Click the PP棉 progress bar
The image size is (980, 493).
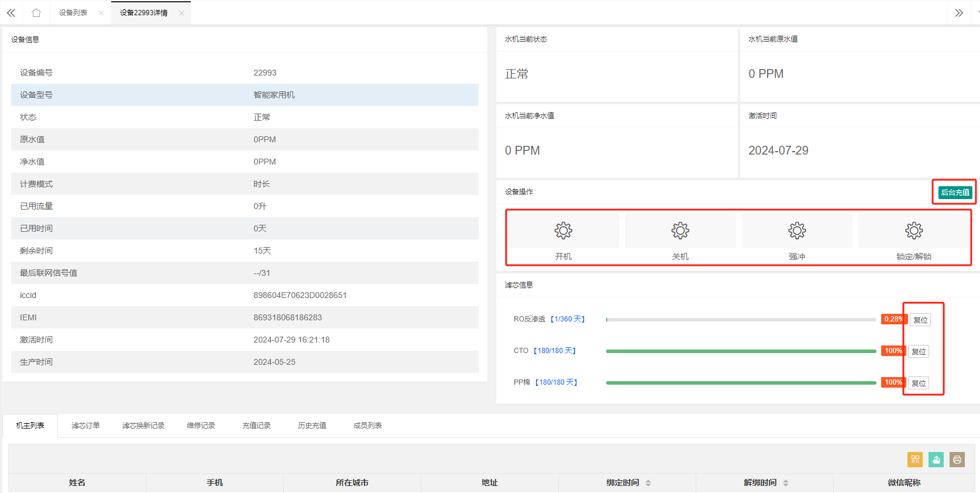tap(741, 383)
